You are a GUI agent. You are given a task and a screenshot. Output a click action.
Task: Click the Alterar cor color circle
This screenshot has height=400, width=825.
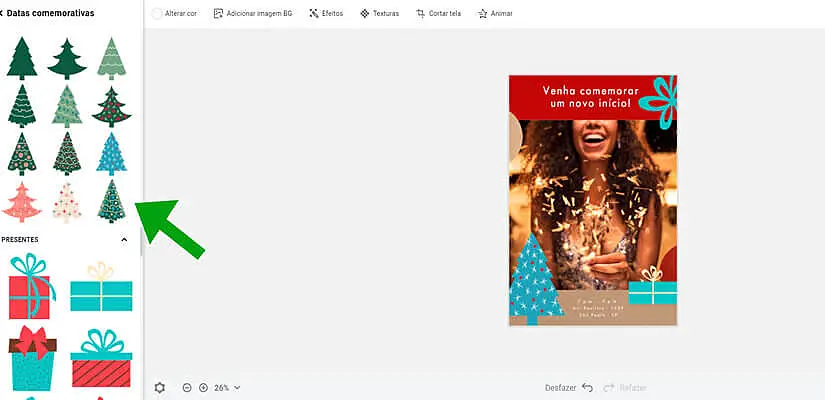[x=157, y=14]
